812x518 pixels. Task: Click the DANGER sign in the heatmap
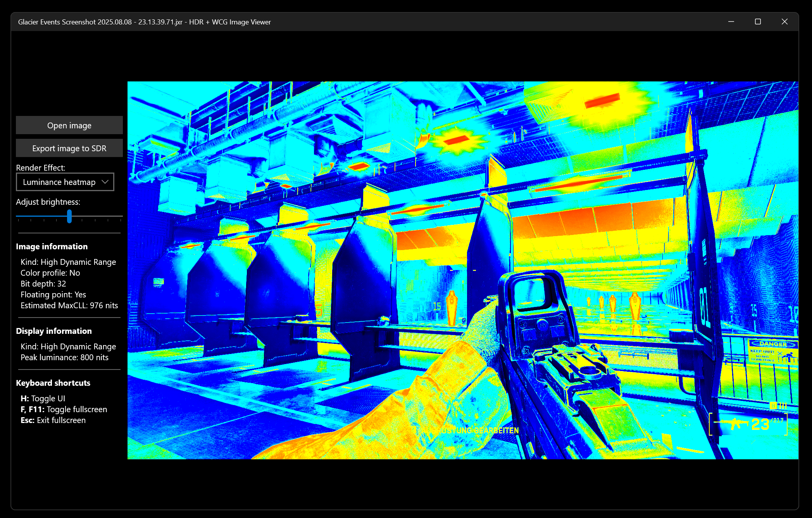pos(773,344)
